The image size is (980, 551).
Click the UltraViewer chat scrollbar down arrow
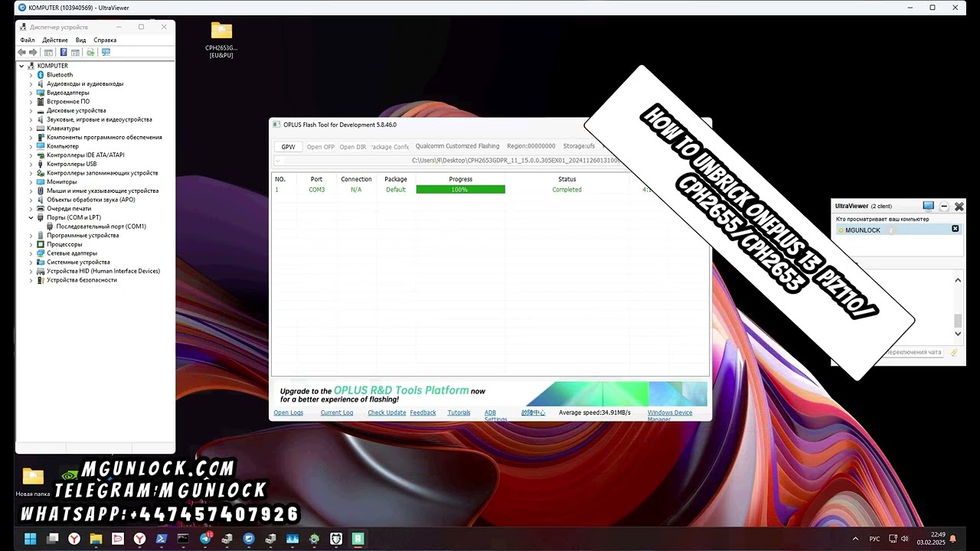pos(958,334)
